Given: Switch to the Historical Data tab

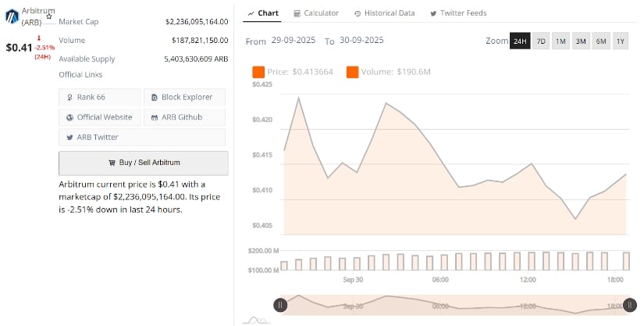Looking at the screenshot, I should coord(384,13).
